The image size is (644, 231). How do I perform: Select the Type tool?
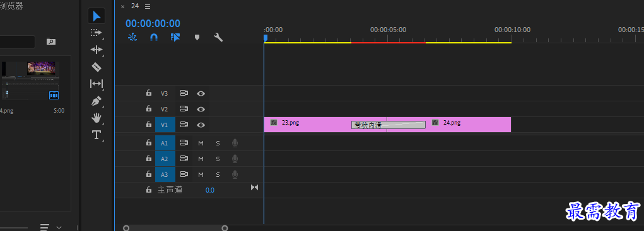[x=96, y=135]
